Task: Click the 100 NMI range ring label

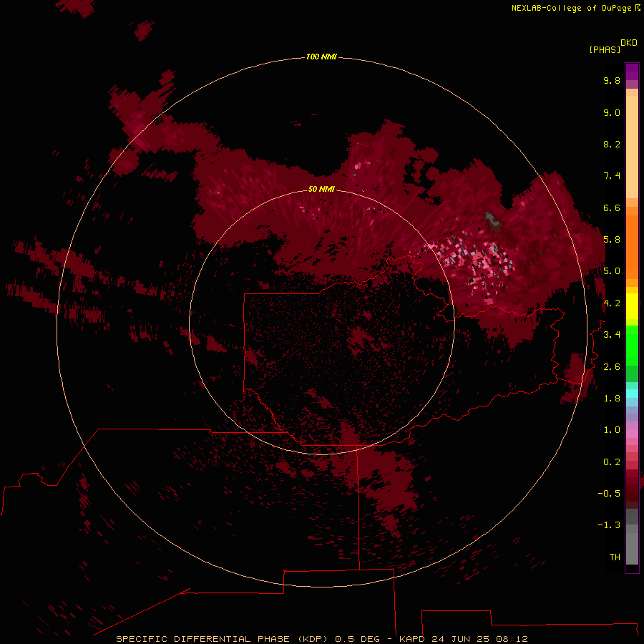Action: point(321,57)
